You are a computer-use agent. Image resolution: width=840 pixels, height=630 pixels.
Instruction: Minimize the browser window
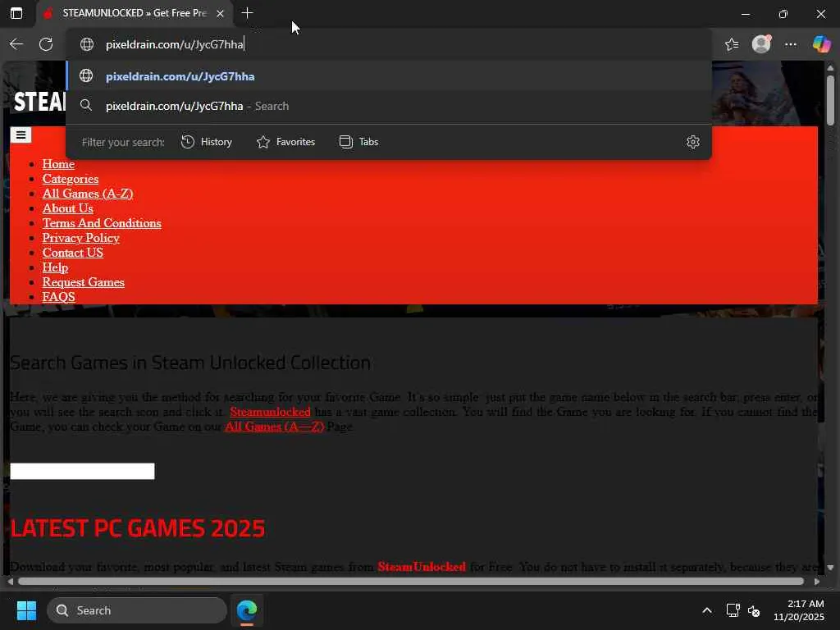[x=745, y=14]
